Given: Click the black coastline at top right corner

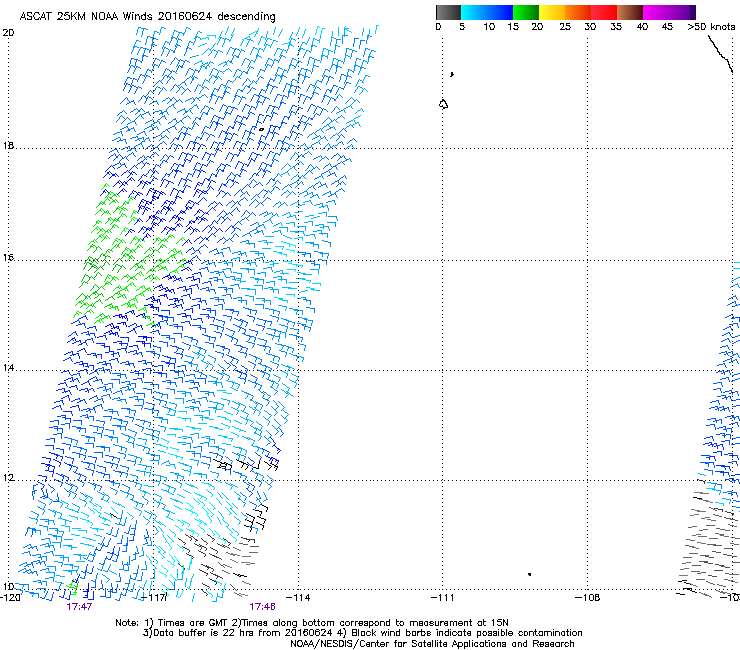Looking at the screenshot, I should [x=720, y=54].
